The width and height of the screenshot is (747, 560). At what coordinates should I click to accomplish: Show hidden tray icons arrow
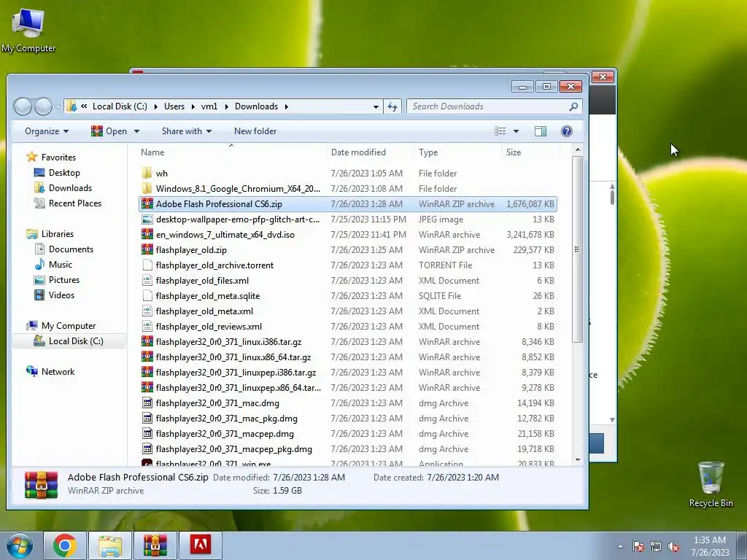620,546
